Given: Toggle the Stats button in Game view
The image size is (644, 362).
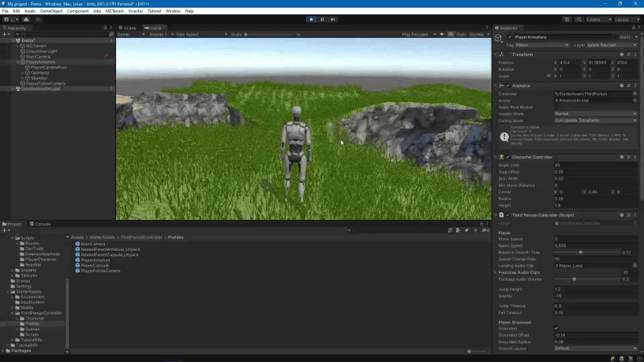Looking at the screenshot, I should coord(461,35).
